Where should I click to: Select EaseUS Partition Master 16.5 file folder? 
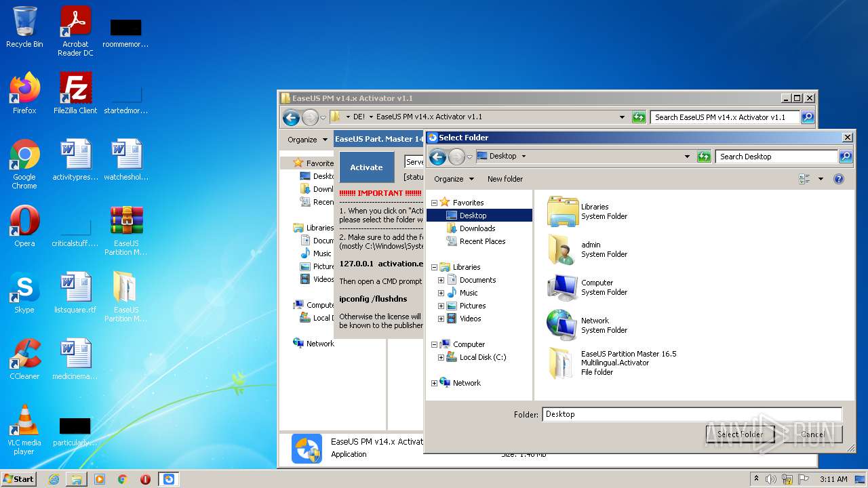click(x=612, y=363)
